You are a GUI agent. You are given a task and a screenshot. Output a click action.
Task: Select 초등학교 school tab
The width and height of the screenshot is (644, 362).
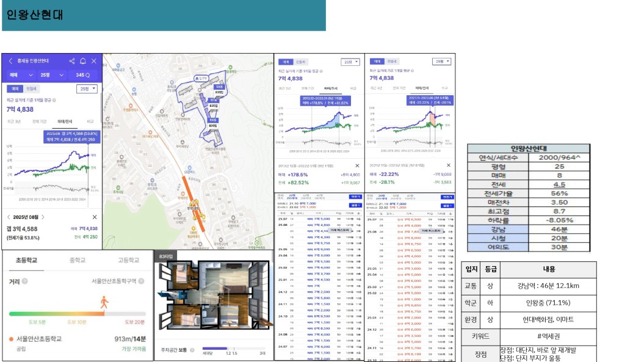tap(26, 261)
